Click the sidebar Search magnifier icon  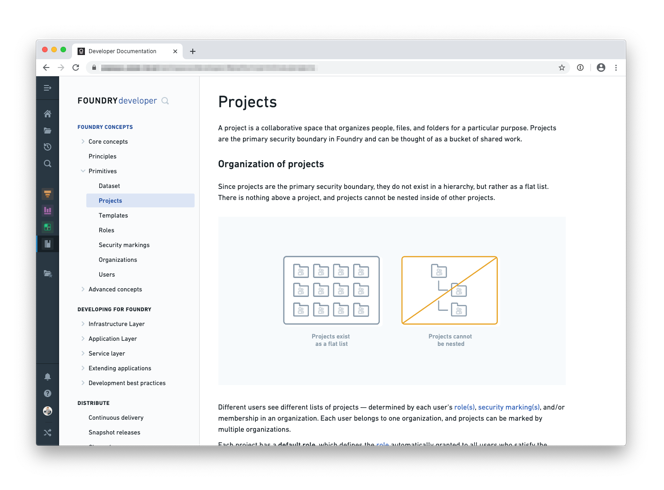[x=47, y=163]
